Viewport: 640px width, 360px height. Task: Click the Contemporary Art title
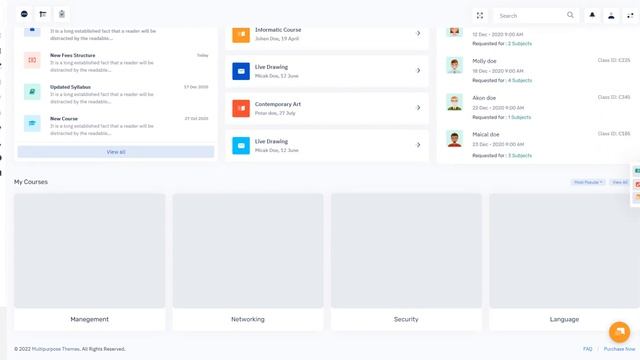(278, 104)
